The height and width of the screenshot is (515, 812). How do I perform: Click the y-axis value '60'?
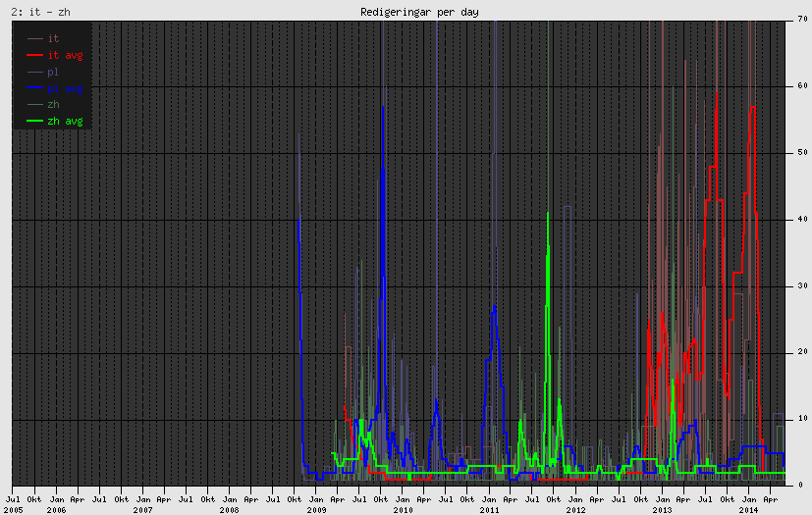click(803, 86)
